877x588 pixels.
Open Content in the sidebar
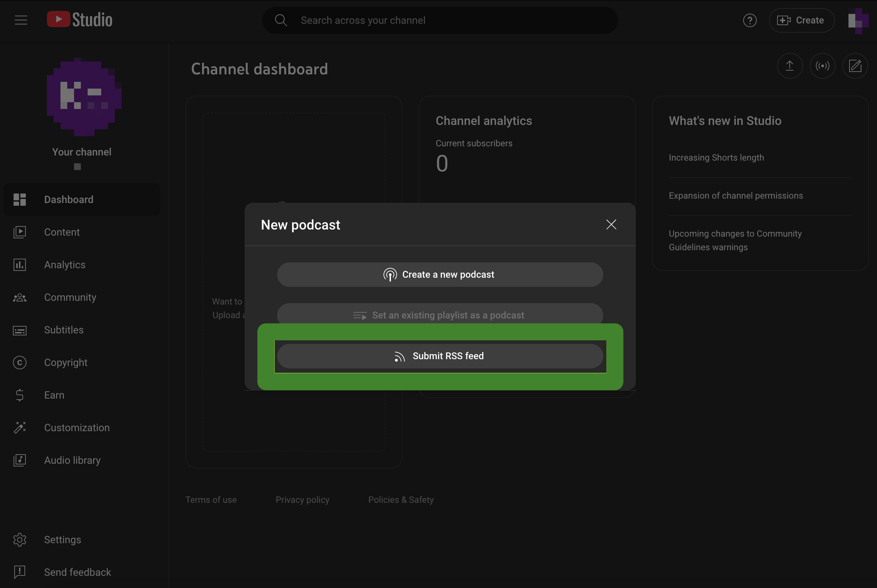coord(62,232)
